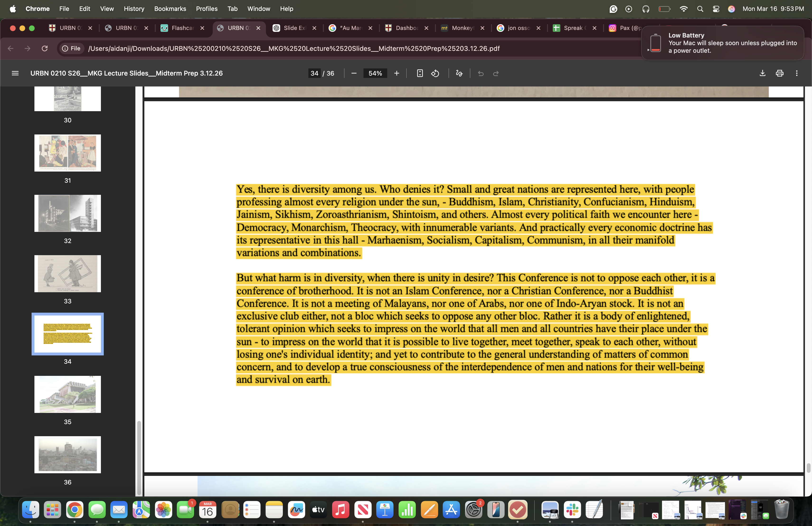Click the 54% zoom level field
The width and height of the screenshot is (812, 526).
pos(375,73)
